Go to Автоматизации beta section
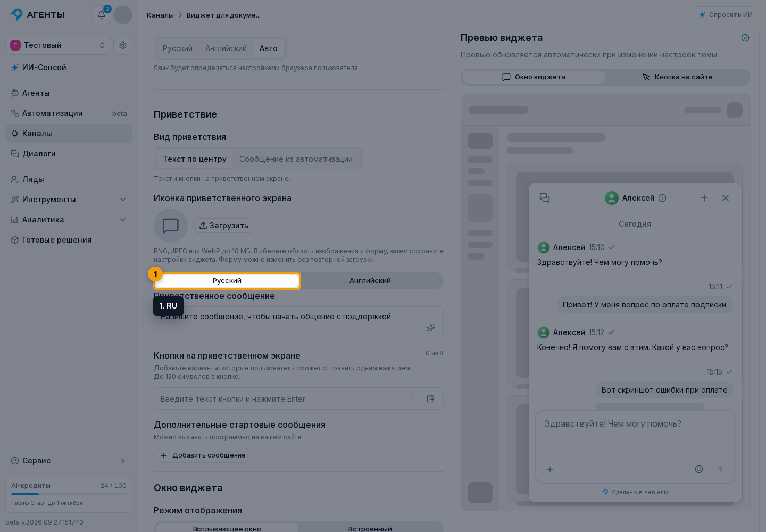 tap(69, 113)
